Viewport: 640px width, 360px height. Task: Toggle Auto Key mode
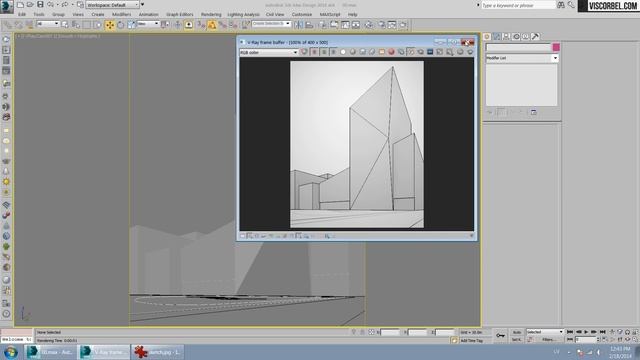517,332
